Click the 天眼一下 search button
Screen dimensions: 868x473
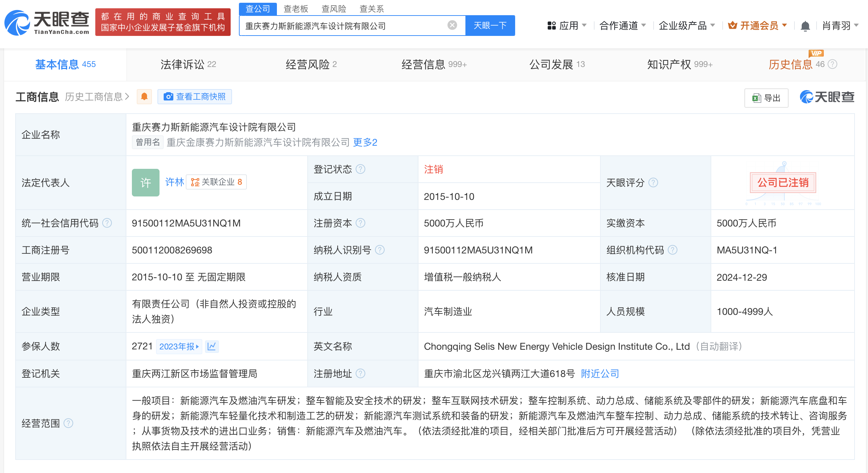pyautogui.click(x=490, y=26)
